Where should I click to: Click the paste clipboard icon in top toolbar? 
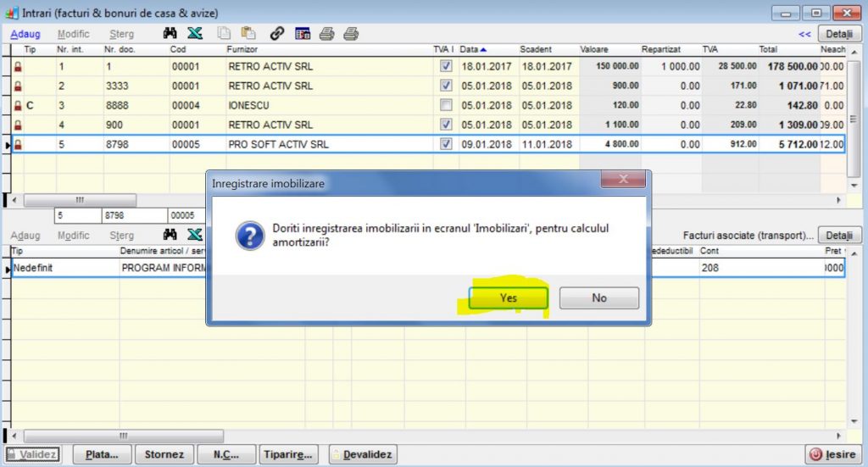[248, 34]
